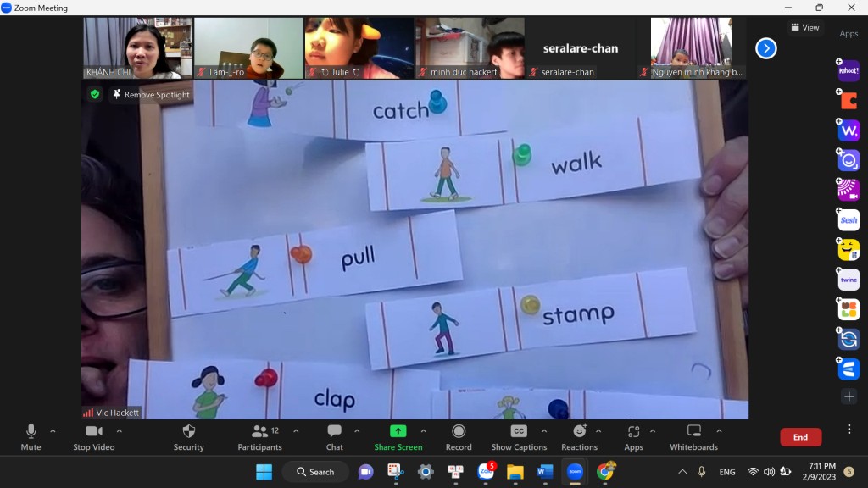Open the Kahoot! app in sidebar

[x=849, y=71]
